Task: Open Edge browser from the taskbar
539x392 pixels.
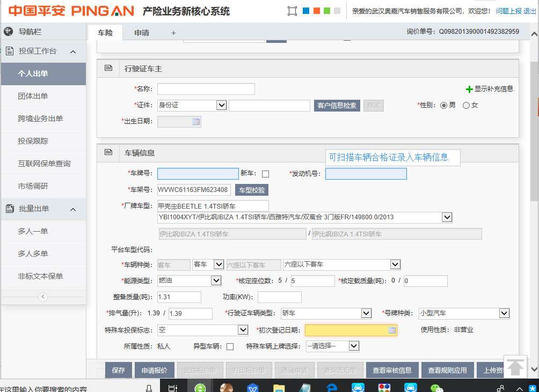Action: click(x=332, y=388)
